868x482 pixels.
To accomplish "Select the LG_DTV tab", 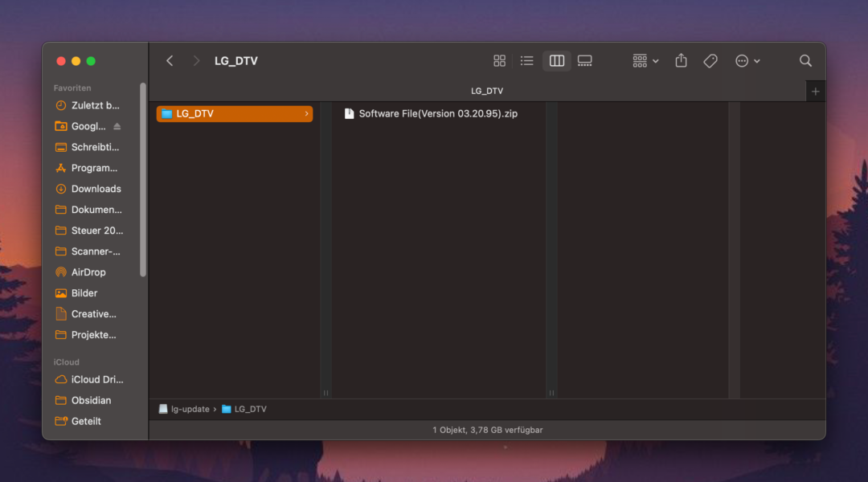I will point(486,92).
